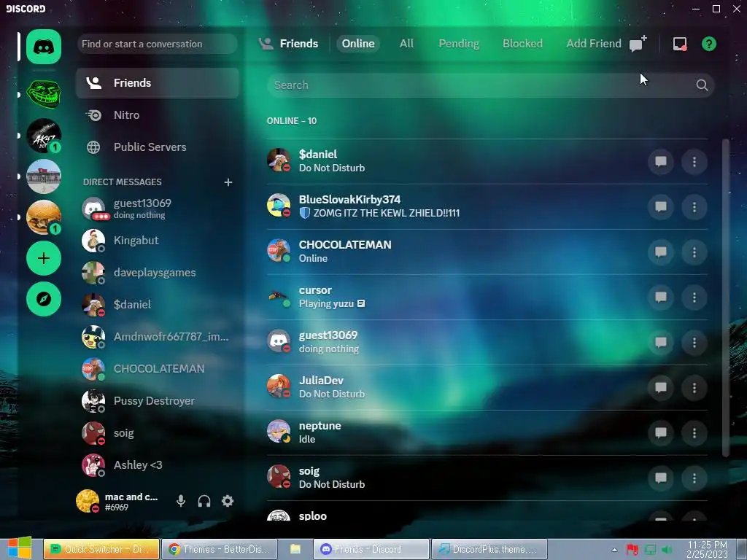Open Windows Start button
Image resolution: width=747 pixels, height=560 pixels.
[19, 548]
